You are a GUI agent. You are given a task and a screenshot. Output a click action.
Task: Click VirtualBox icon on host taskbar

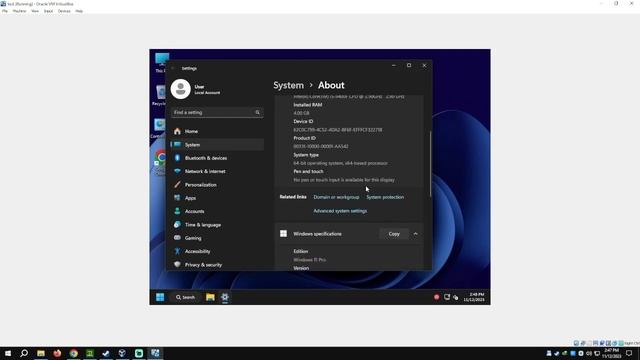[122, 353]
